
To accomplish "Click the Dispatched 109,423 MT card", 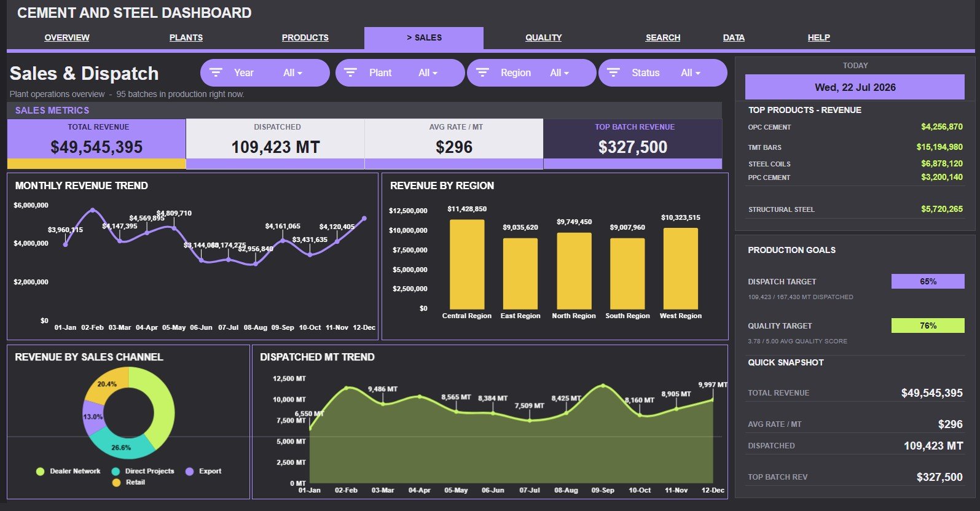I will coord(275,144).
